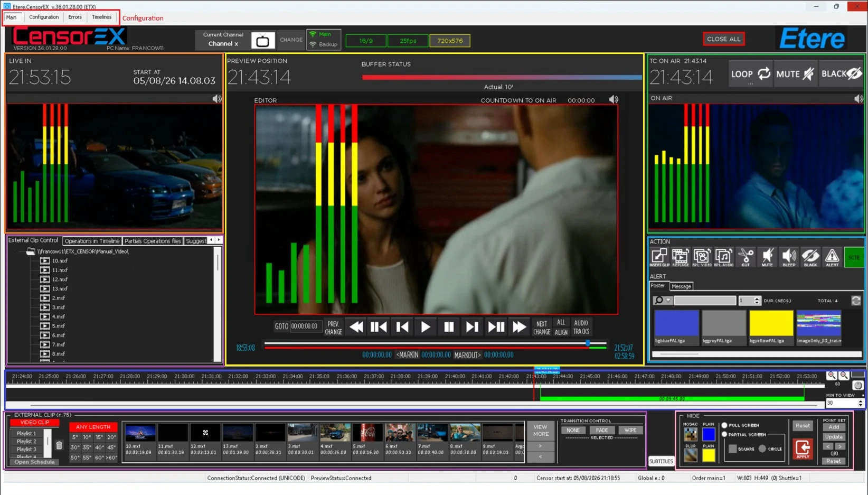Choose the Square shape option
This screenshot has width=868, height=495.
732,449
